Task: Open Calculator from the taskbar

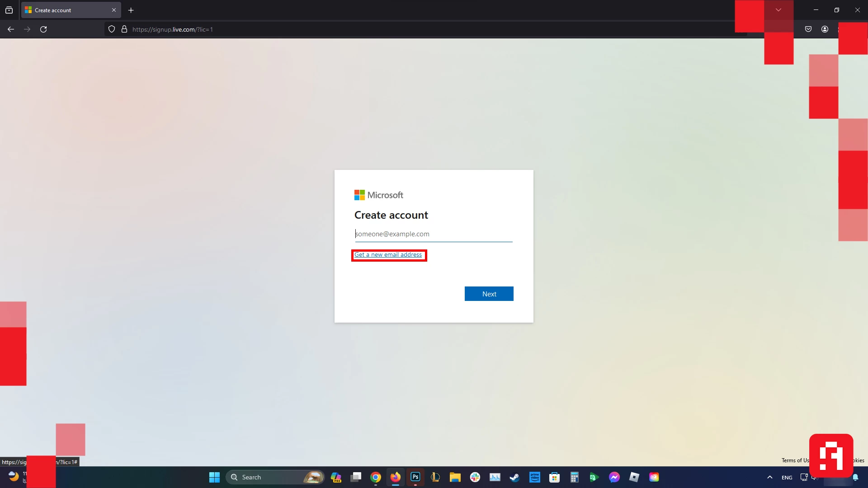Action: (x=575, y=477)
